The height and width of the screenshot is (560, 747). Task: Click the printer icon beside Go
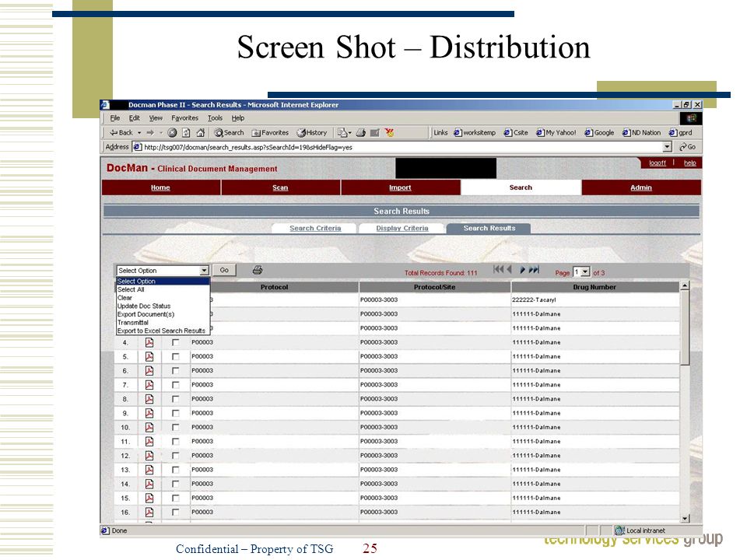[x=258, y=270]
